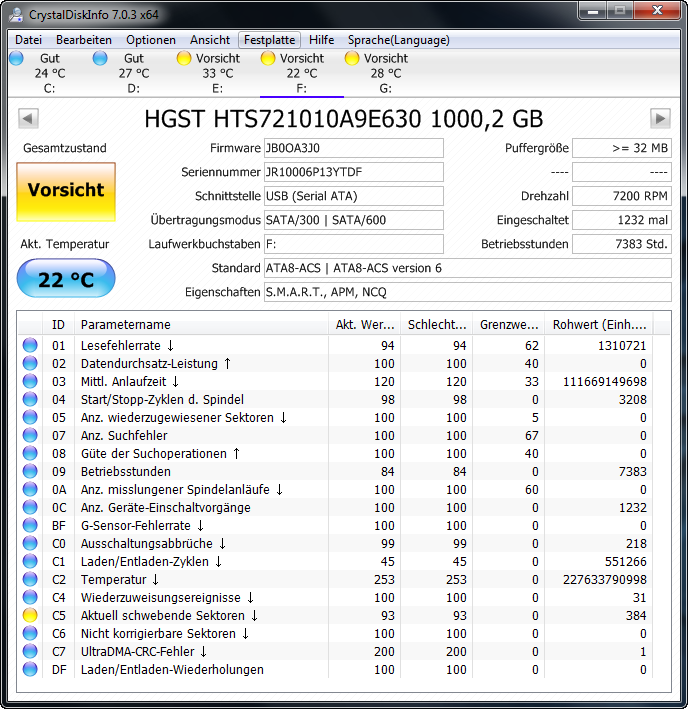Click the ID column header
The width and height of the screenshot is (688, 709).
[58, 324]
